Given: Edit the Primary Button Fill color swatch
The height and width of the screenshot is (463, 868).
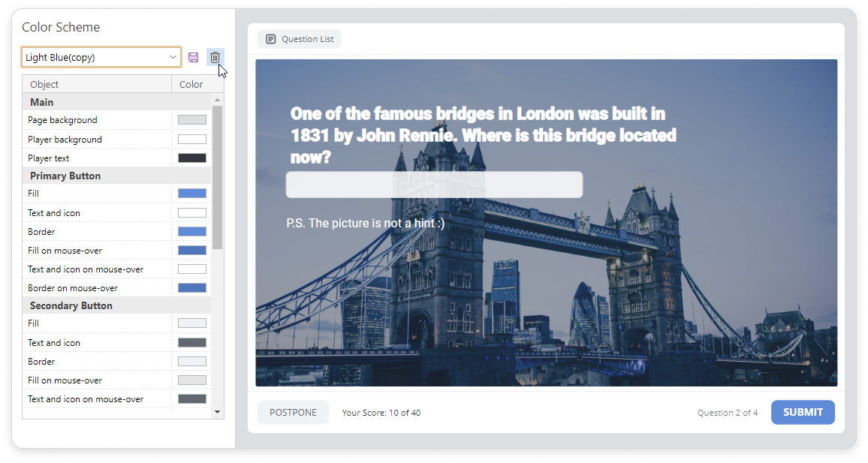Looking at the screenshot, I should (191, 194).
